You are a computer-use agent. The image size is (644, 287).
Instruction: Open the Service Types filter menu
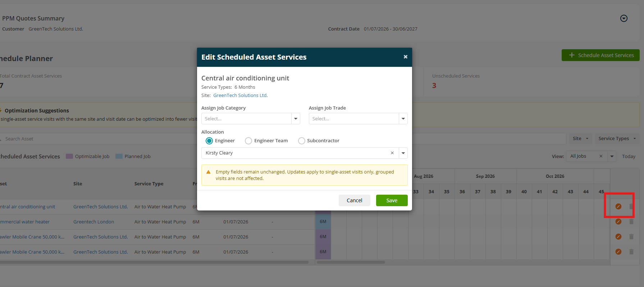click(x=617, y=139)
